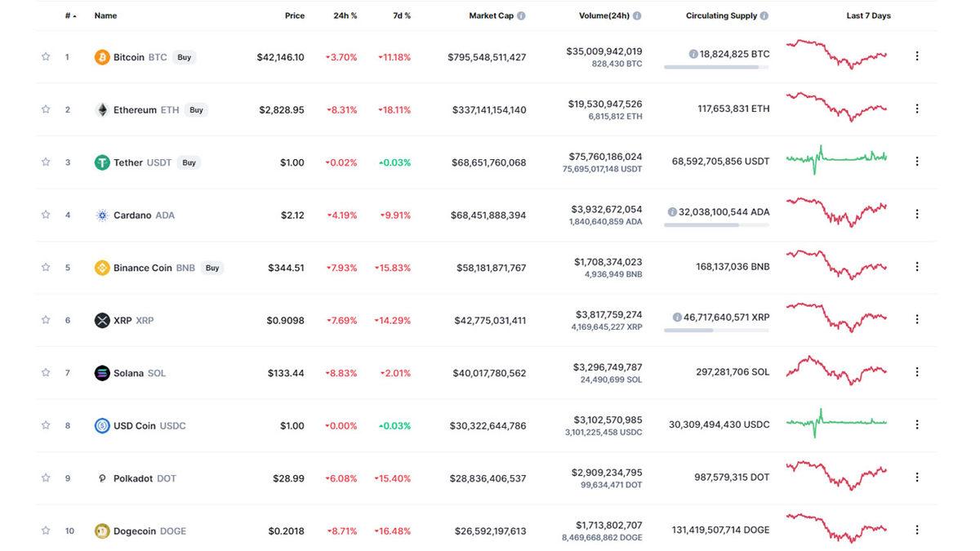Click the Bitcoin logo icon
Viewport: 980px width, 551px height.
(x=101, y=57)
